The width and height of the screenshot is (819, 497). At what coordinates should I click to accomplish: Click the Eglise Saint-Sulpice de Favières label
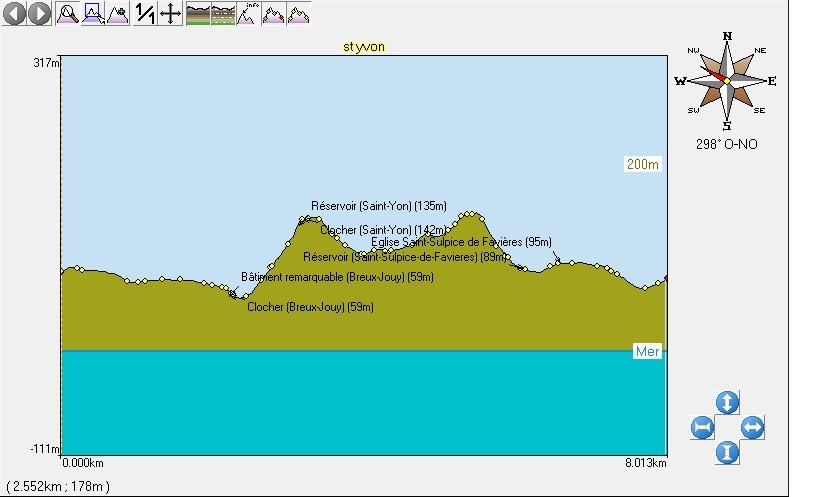coord(461,242)
